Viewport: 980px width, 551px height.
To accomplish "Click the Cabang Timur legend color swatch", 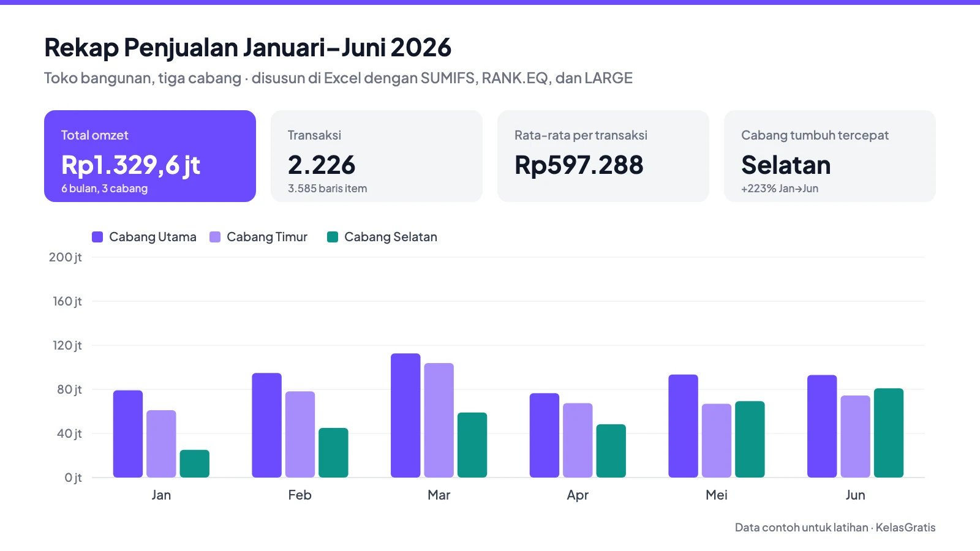I will pos(215,237).
